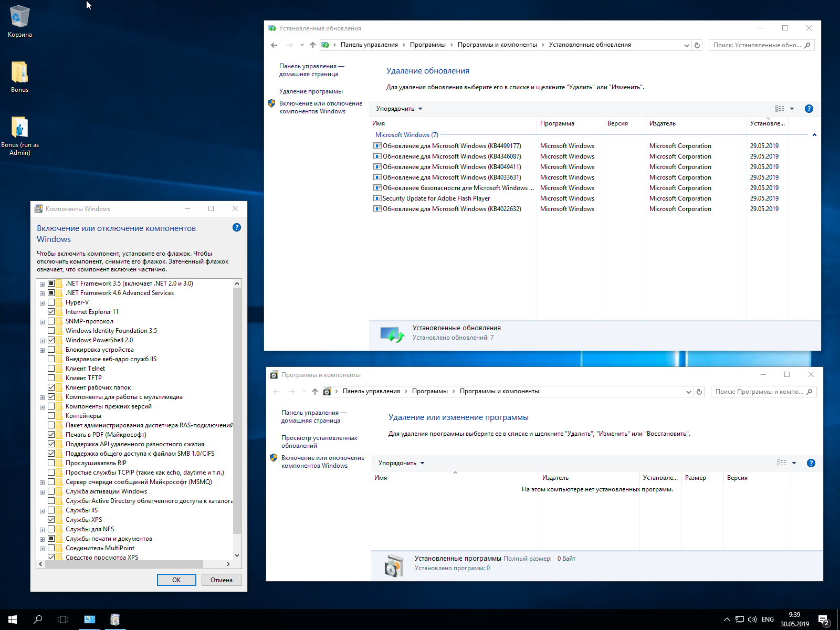
Task: Open taskbar search magnifier
Action: coord(38,619)
